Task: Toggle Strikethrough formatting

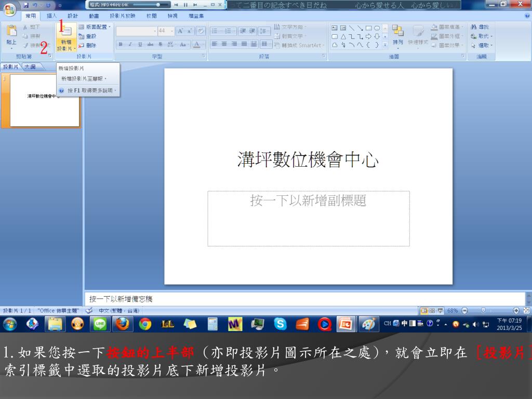Action: tap(150, 45)
